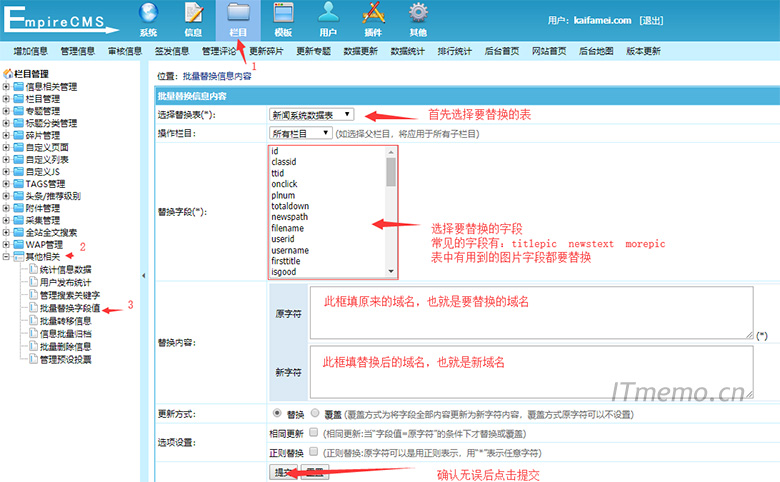Select classid in field list

click(284, 162)
